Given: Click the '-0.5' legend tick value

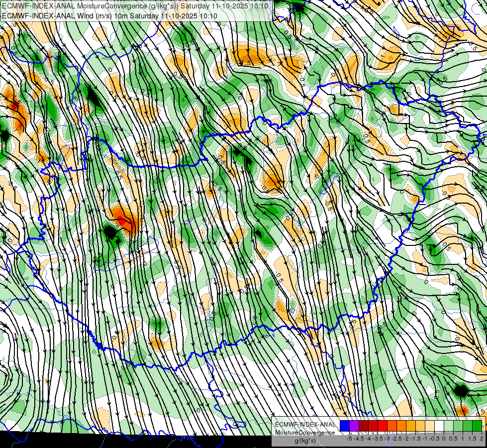Looking at the screenshot, I should tap(434, 439).
